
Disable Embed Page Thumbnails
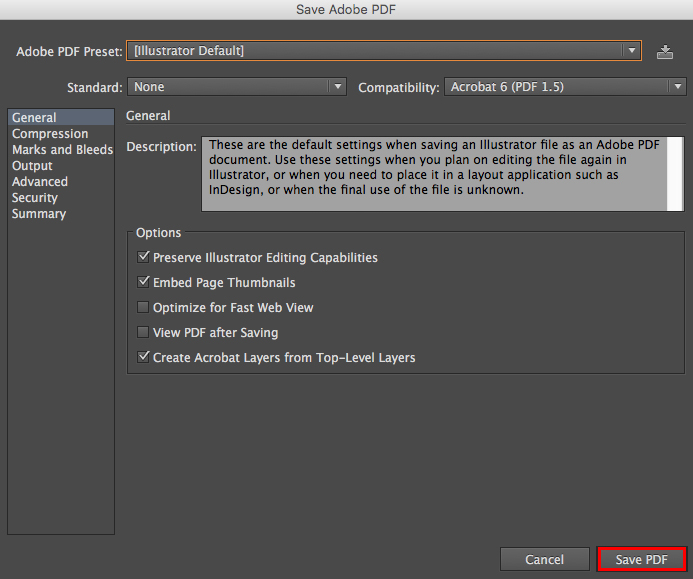coord(142,283)
